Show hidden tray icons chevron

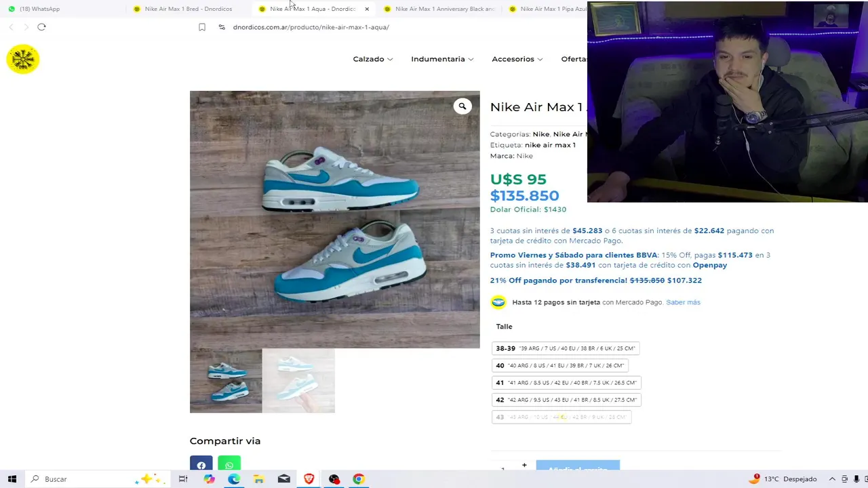[833, 479]
